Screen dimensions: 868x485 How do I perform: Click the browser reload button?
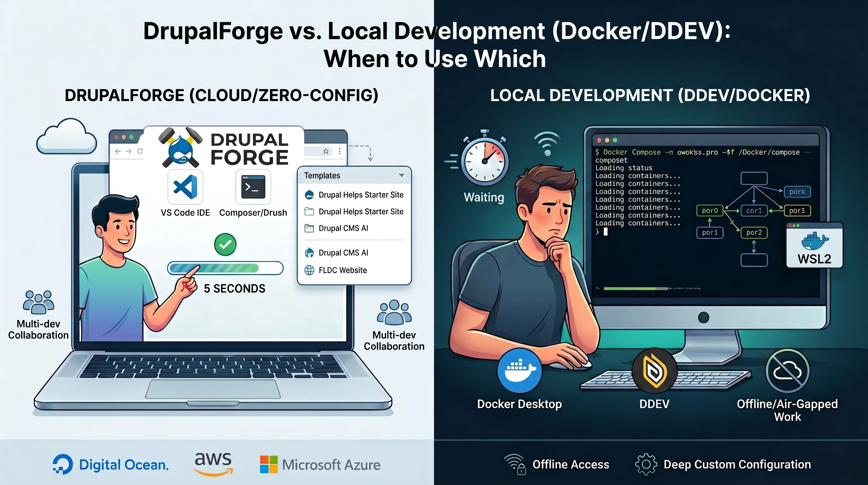(x=140, y=151)
